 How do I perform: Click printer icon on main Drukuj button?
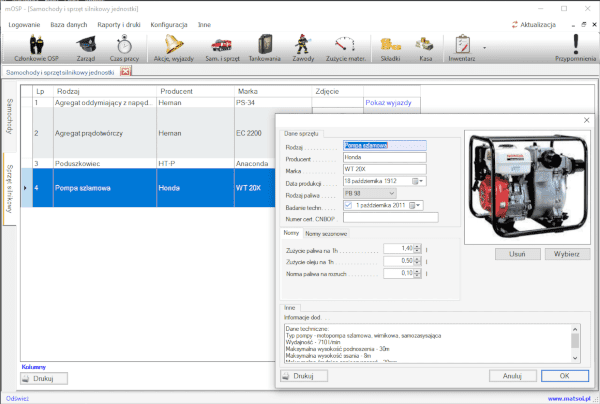(26, 379)
